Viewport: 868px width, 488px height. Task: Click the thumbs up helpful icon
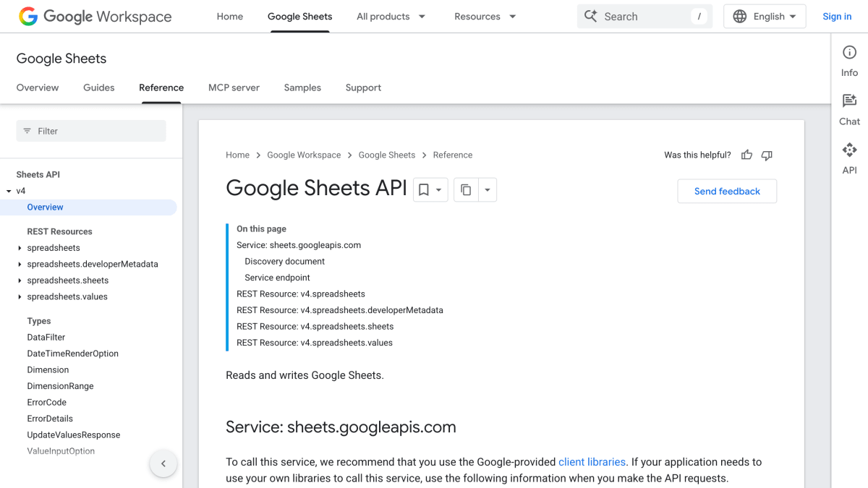746,155
